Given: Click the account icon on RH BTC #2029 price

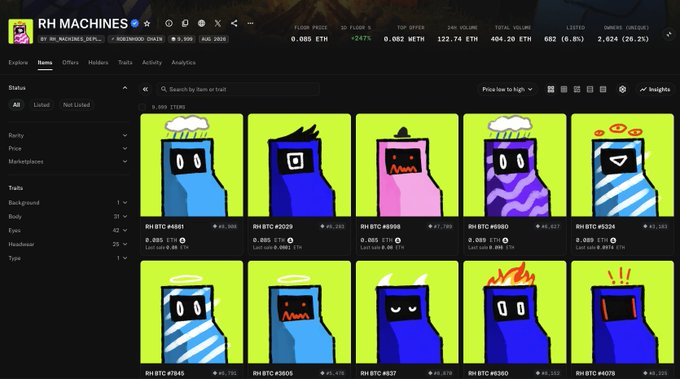Looking at the screenshot, I should (x=290, y=240).
